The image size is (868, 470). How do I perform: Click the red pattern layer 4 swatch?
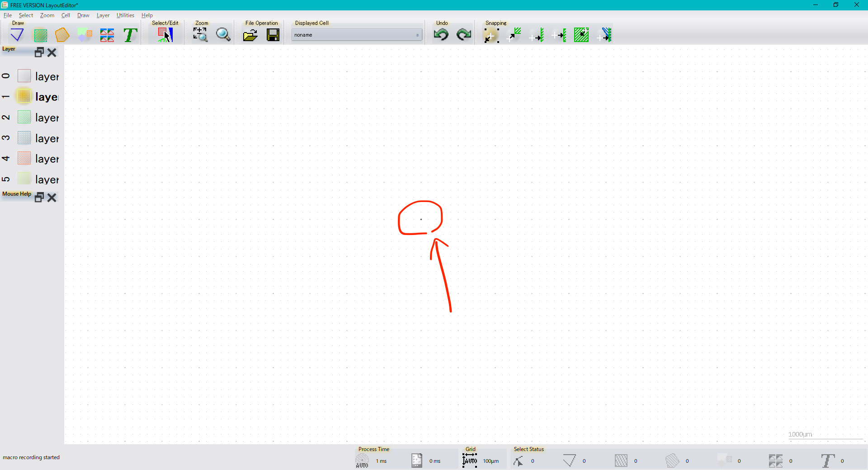click(x=24, y=158)
